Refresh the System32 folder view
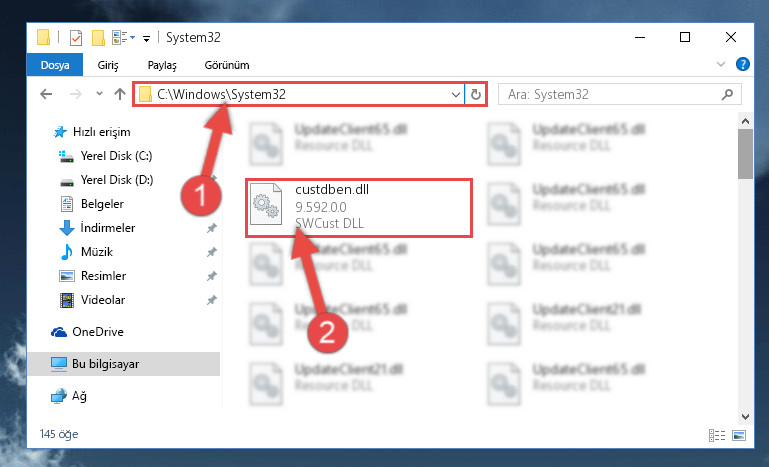The width and height of the screenshot is (769, 467). [475, 94]
